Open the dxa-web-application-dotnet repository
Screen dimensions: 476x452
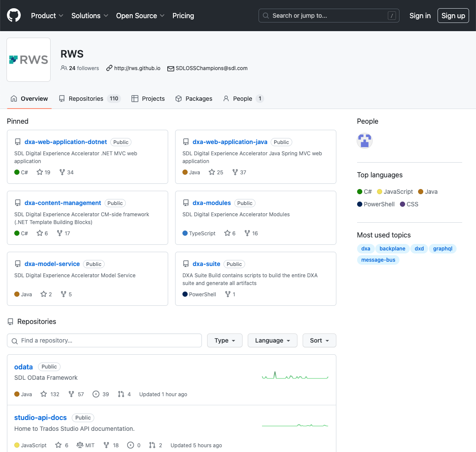tap(66, 142)
